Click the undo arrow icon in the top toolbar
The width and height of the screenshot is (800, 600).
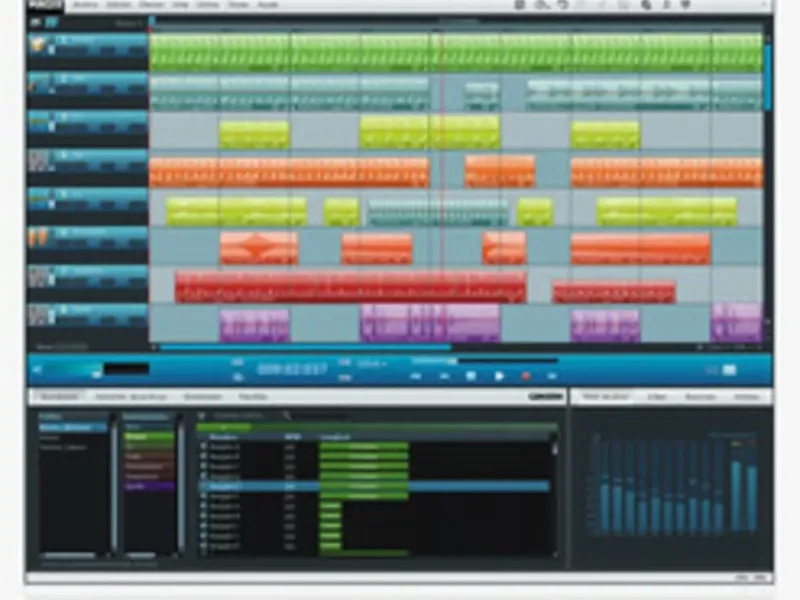point(563,5)
